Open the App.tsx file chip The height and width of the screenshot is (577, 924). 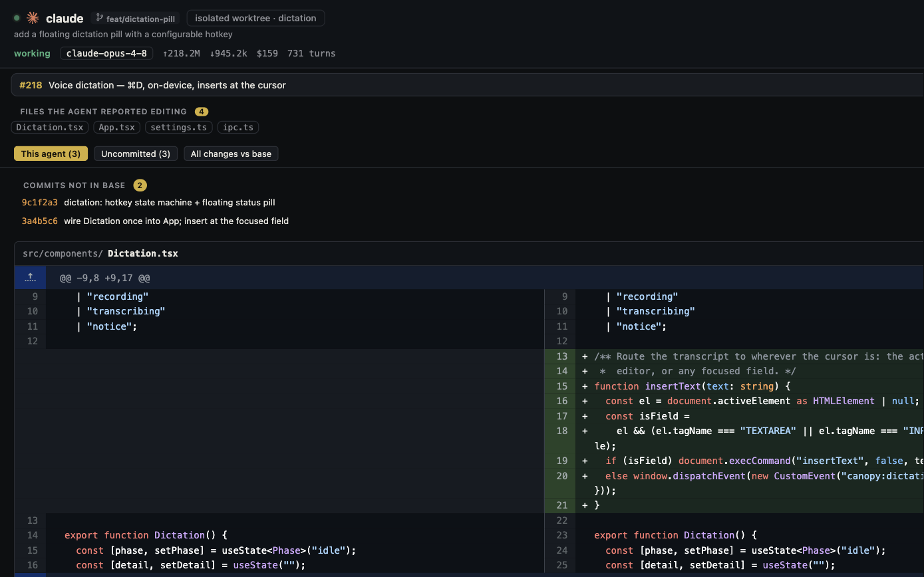(x=116, y=127)
